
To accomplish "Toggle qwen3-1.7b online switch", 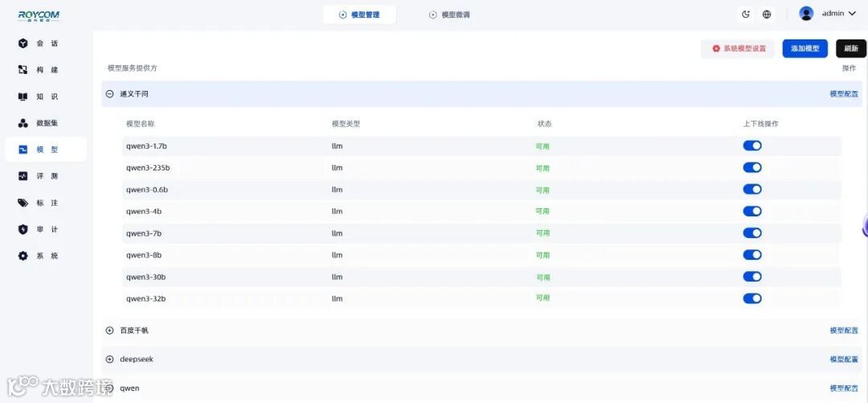I will [752, 146].
